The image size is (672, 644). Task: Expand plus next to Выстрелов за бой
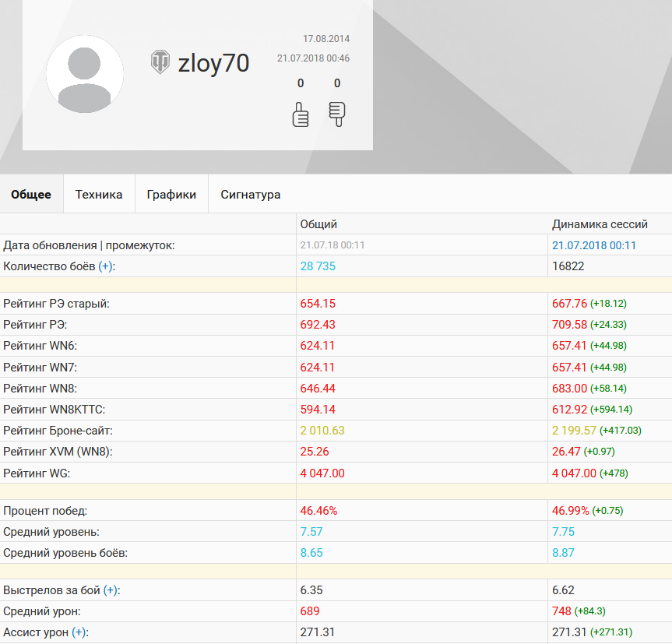tap(111, 590)
